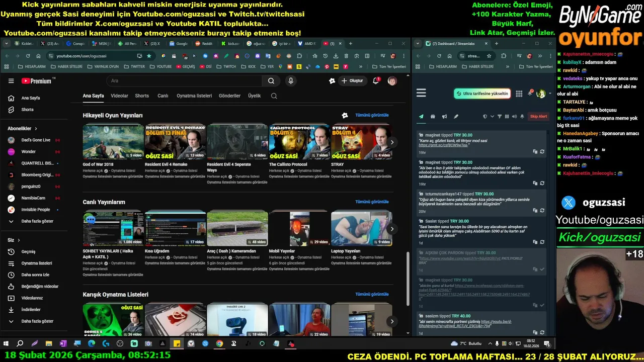Show next Canlı Yayınlarım playlists arrow
This screenshot has width=644, height=362.
[x=392, y=229]
